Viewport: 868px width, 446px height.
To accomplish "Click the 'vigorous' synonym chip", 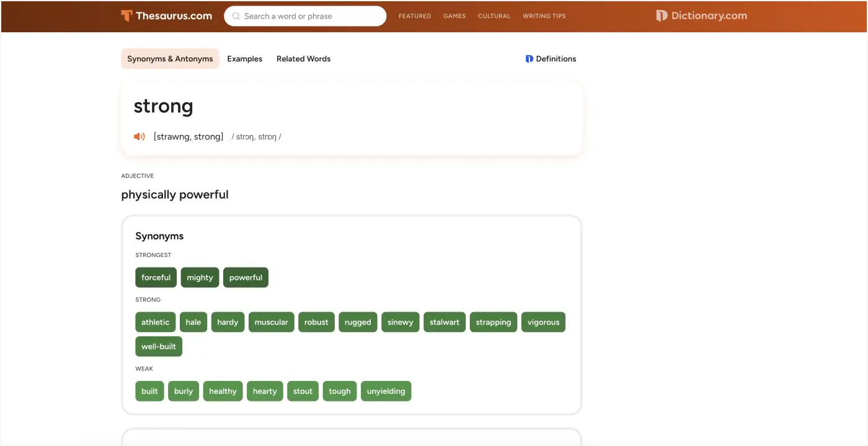I will point(543,322).
